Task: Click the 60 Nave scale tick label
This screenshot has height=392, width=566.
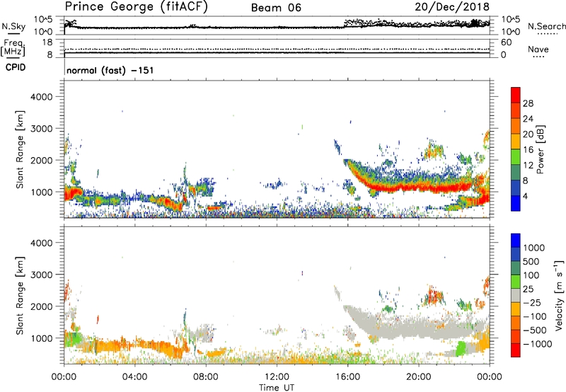Action: (507, 42)
